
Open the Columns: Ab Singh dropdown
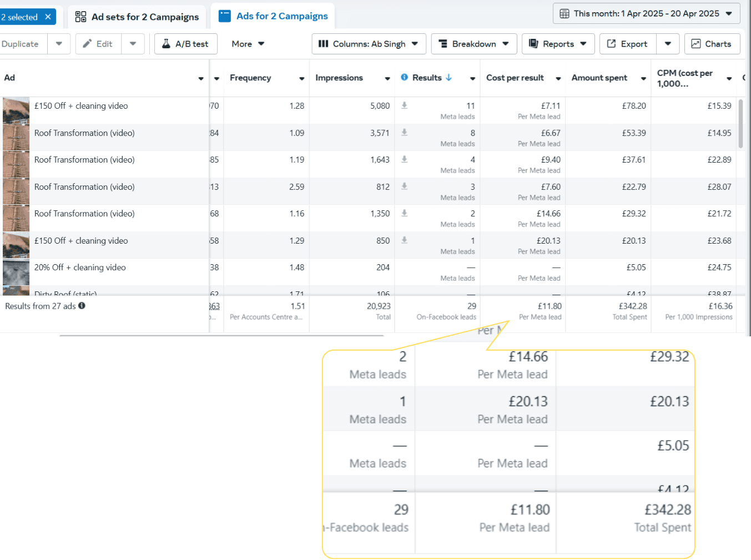coord(369,44)
